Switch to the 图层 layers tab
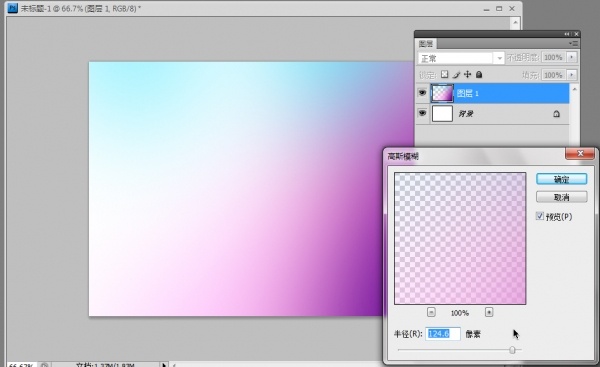This screenshot has height=367, width=600. (x=426, y=44)
